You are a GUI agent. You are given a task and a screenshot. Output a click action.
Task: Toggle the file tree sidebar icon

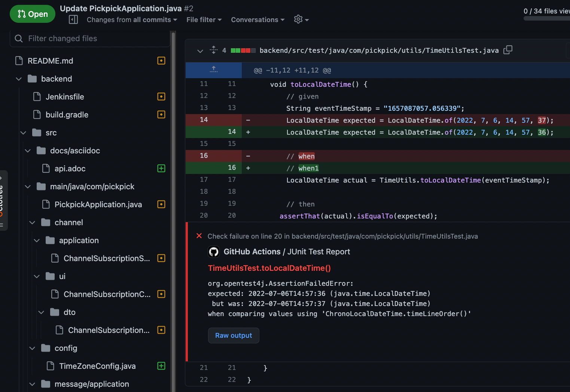[x=73, y=19]
